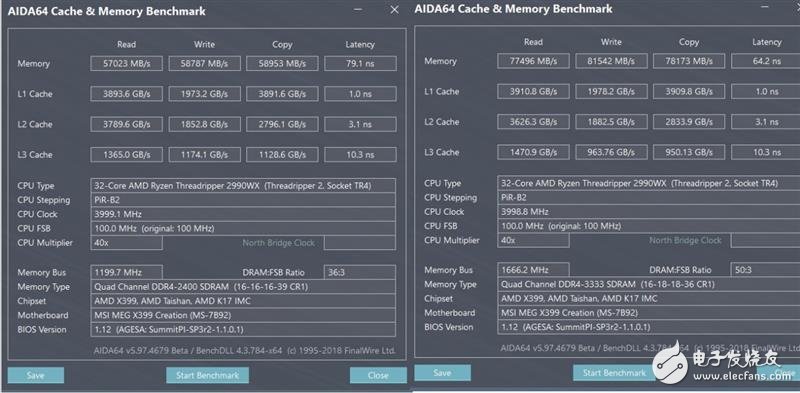Click CPU FSB field in left window
The height and width of the screenshot is (393, 800).
(x=243, y=228)
